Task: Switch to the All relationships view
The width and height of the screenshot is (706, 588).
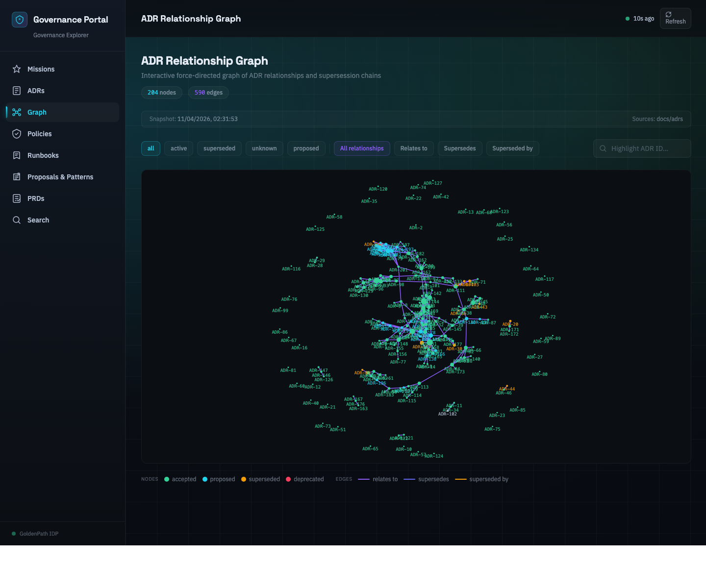Action: [362, 148]
